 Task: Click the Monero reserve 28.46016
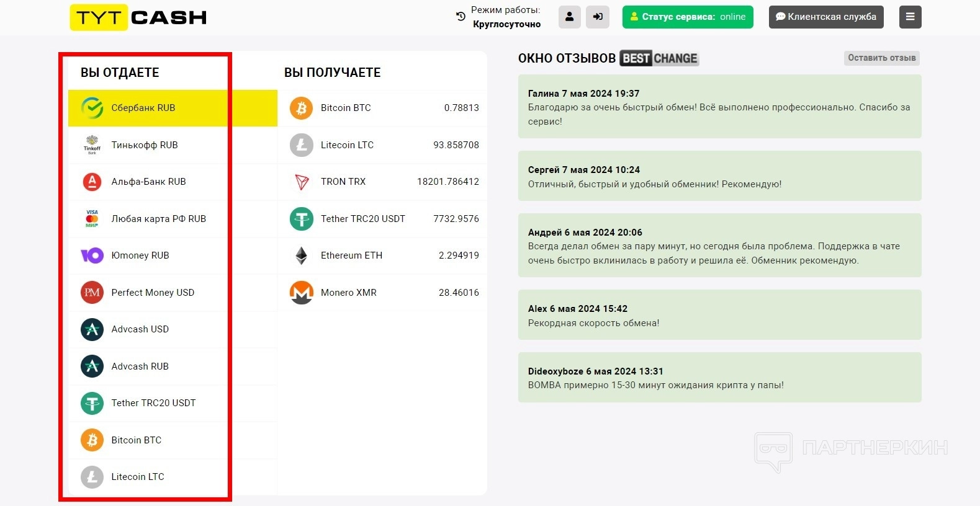coord(459,292)
